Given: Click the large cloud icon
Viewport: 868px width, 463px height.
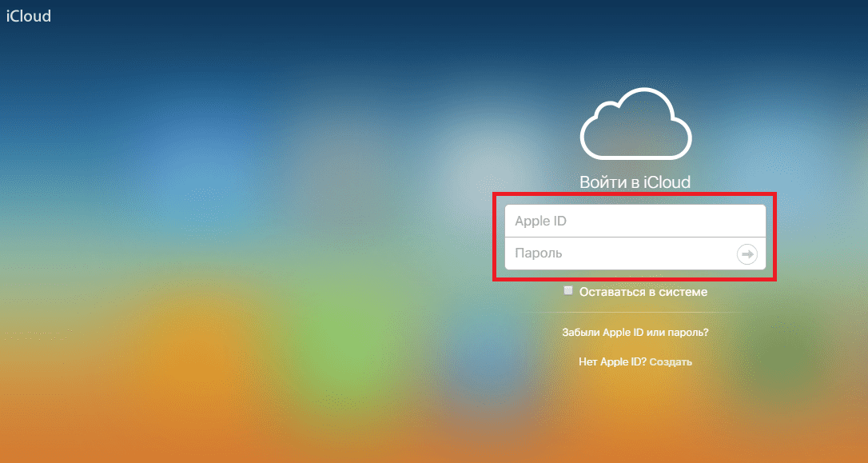Looking at the screenshot, I should (635, 123).
